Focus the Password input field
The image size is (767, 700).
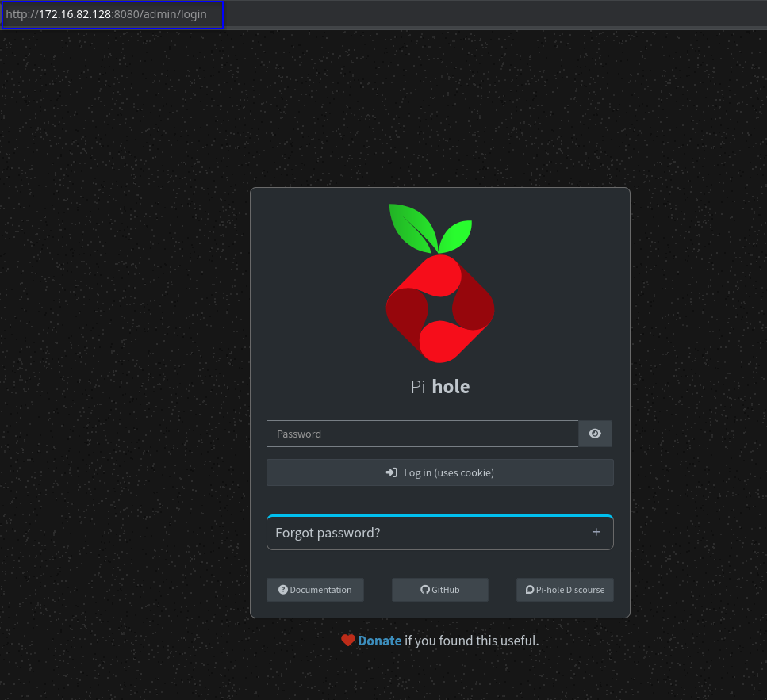tap(423, 434)
